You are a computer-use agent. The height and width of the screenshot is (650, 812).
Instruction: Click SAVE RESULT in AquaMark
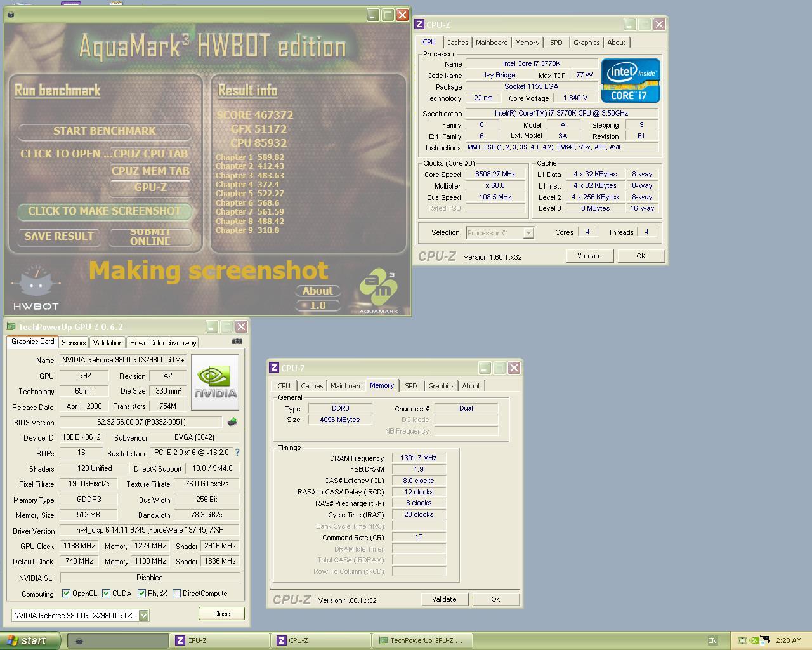pyautogui.click(x=59, y=236)
